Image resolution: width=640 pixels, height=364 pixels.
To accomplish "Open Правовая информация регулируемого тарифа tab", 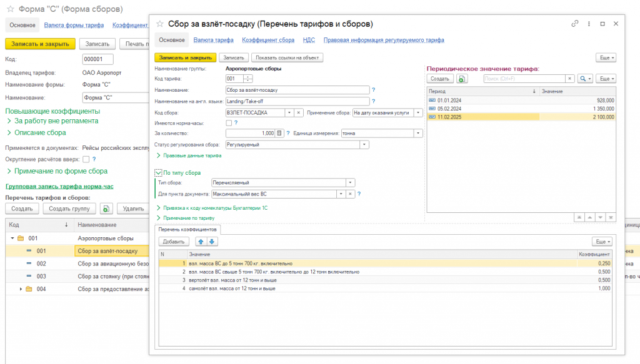I will tap(384, 40).
